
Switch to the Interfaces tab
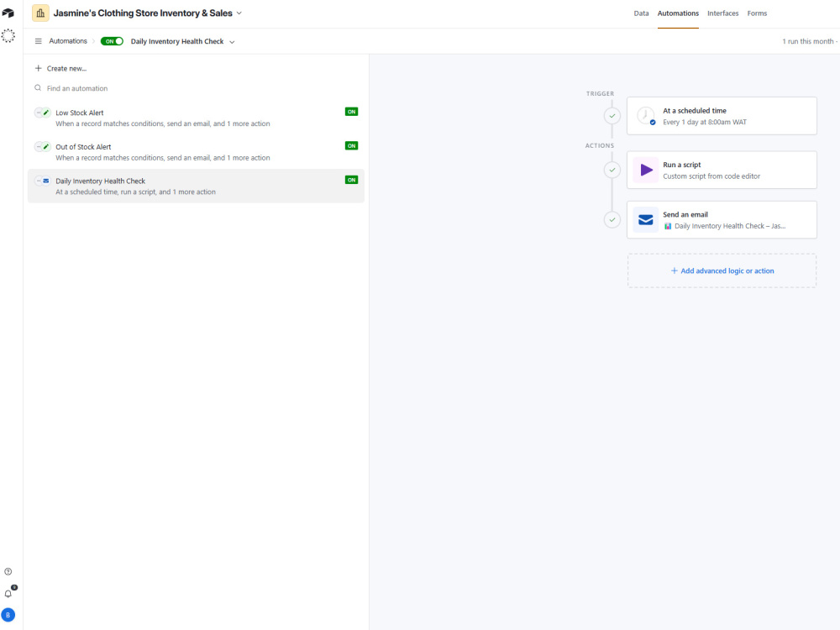point(722,13)
